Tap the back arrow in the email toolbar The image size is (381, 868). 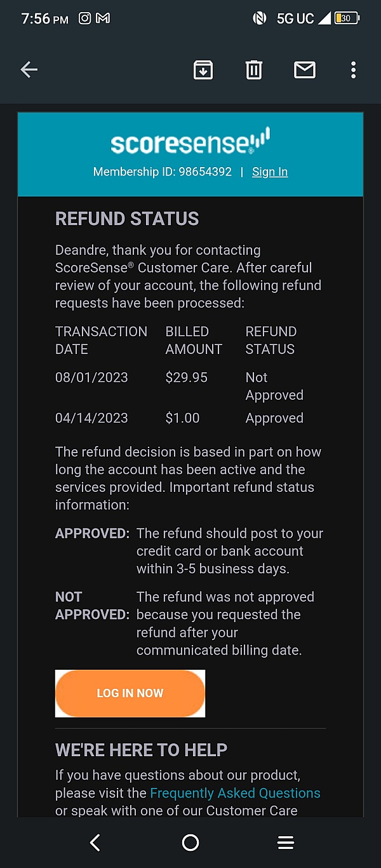coord(29,70)
